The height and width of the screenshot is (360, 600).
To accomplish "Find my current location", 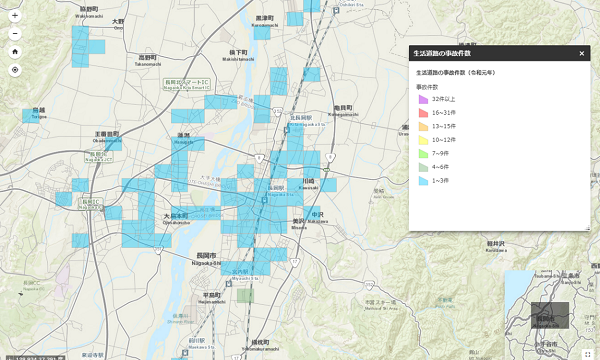I will 15,70.
